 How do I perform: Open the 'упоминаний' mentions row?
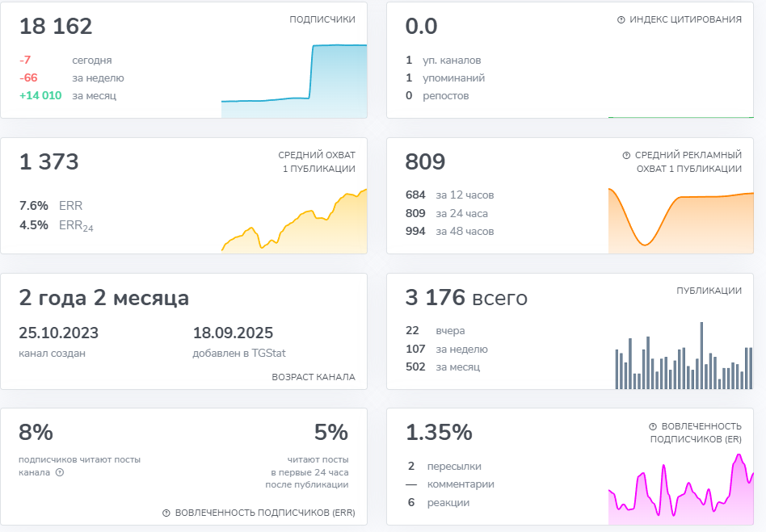tap(453, 78)
